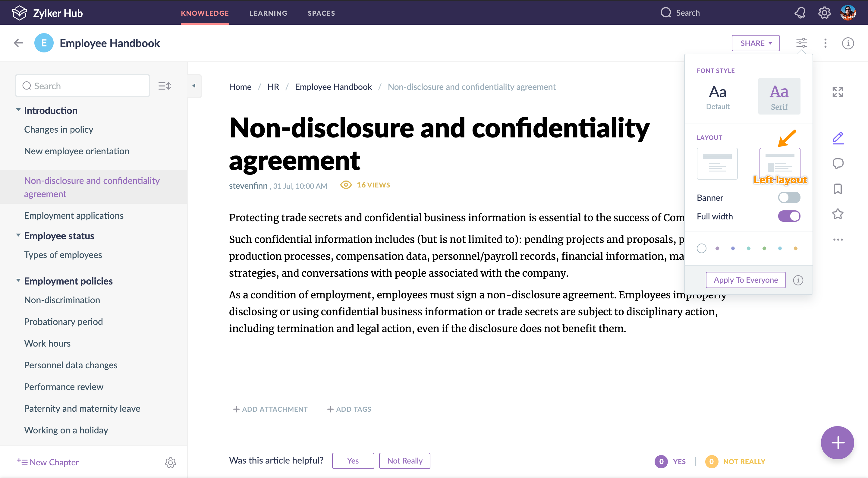Enable the Banner toggle
The height and width of the screenshot is (478, 868).
789,198
